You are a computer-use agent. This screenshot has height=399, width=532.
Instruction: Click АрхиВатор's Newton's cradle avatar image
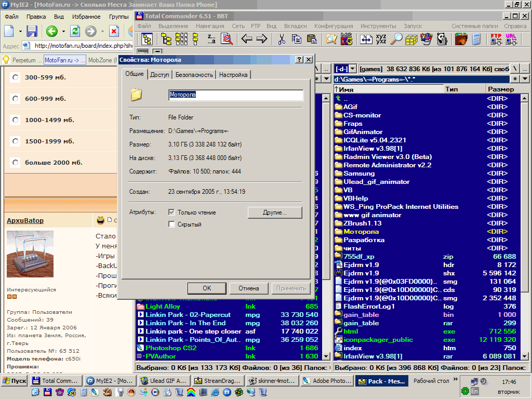click(x=30, y=254)
